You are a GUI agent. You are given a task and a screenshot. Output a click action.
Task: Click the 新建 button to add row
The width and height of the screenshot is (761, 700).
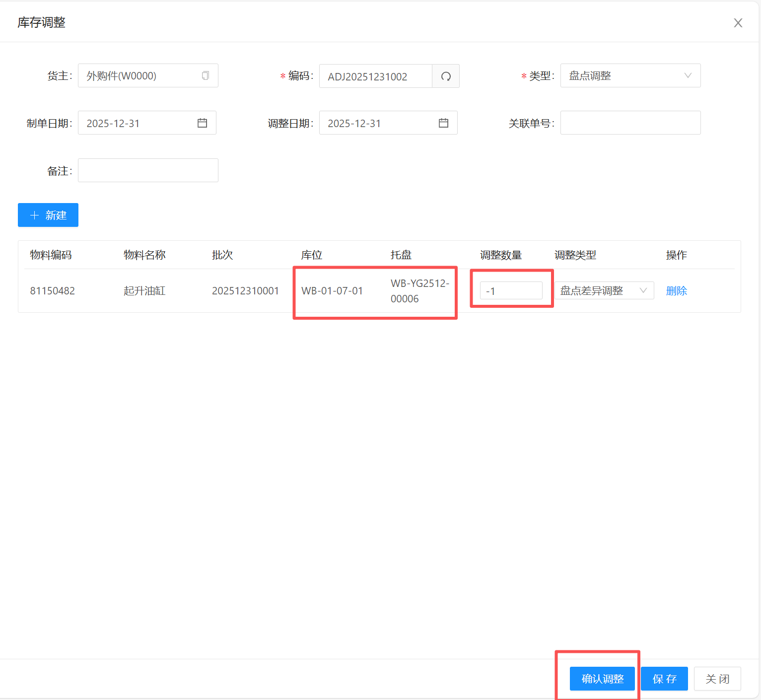[x=48, y=215]
